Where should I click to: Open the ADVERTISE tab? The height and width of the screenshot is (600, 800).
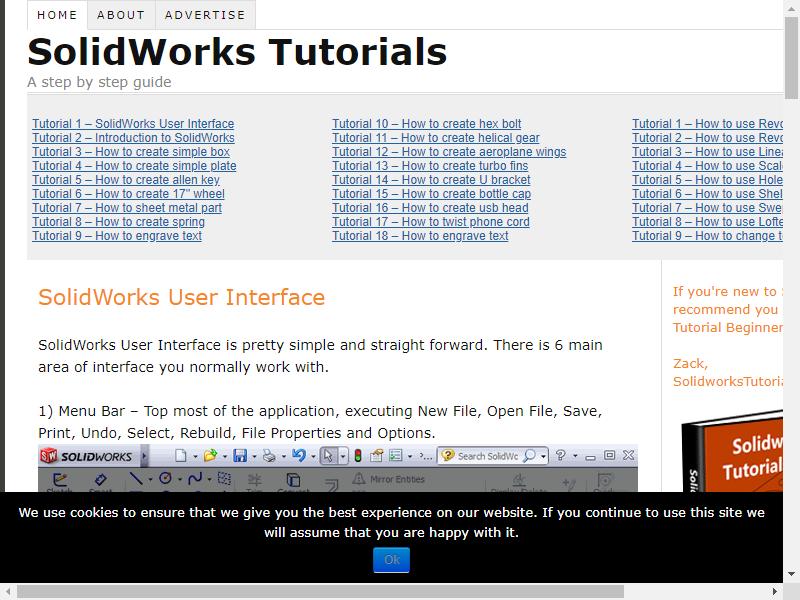click(x=205, y=15)
